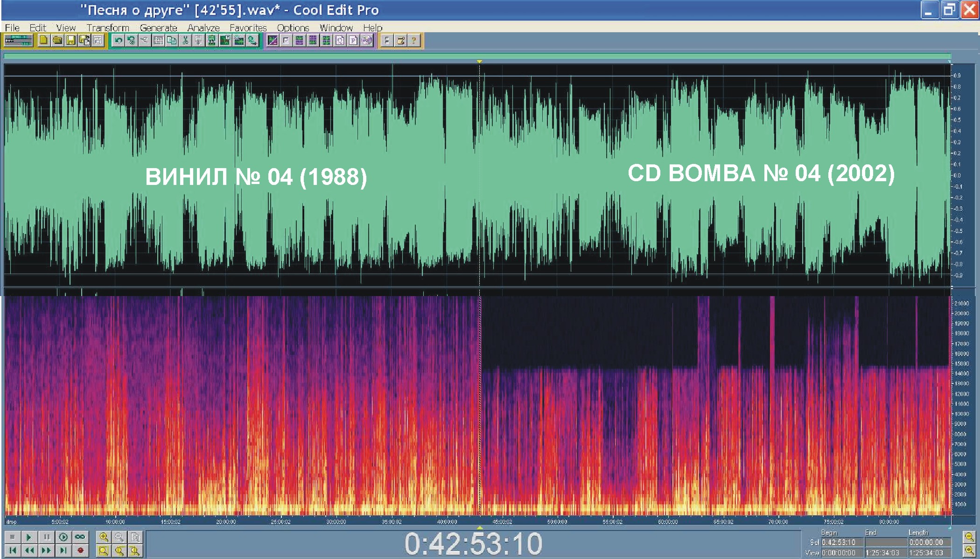Click the Help question mark icon
980x559 pixels.
(413, 41)
